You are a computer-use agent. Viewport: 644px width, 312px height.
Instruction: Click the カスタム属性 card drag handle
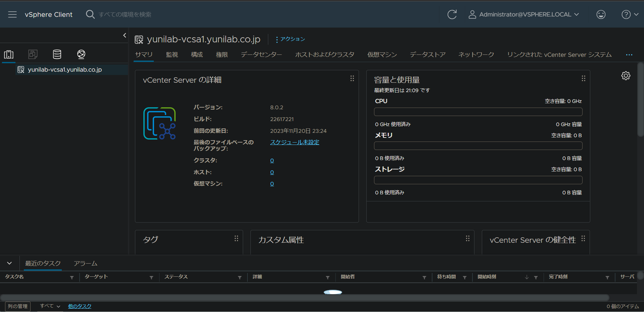(468, 238)
